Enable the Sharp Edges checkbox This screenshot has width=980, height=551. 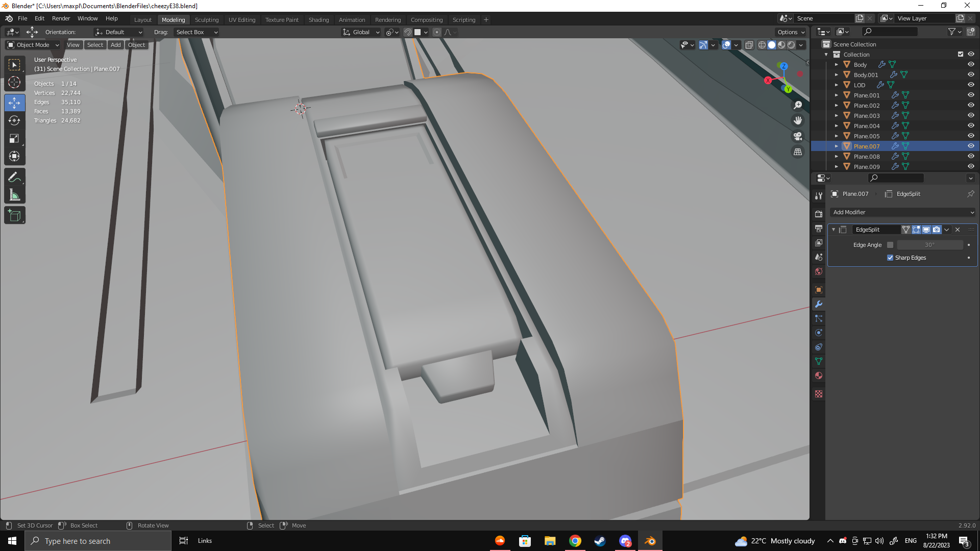point(890,258)
